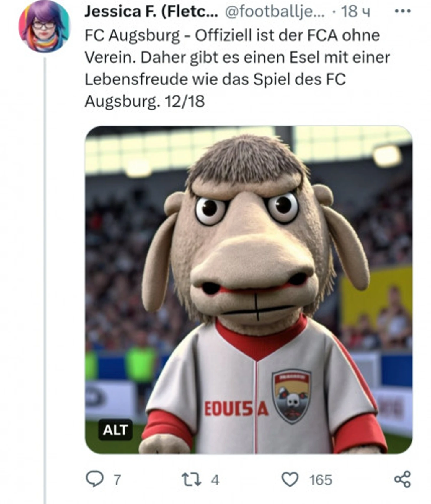Open the @footballje... handle link

[275, 12]
